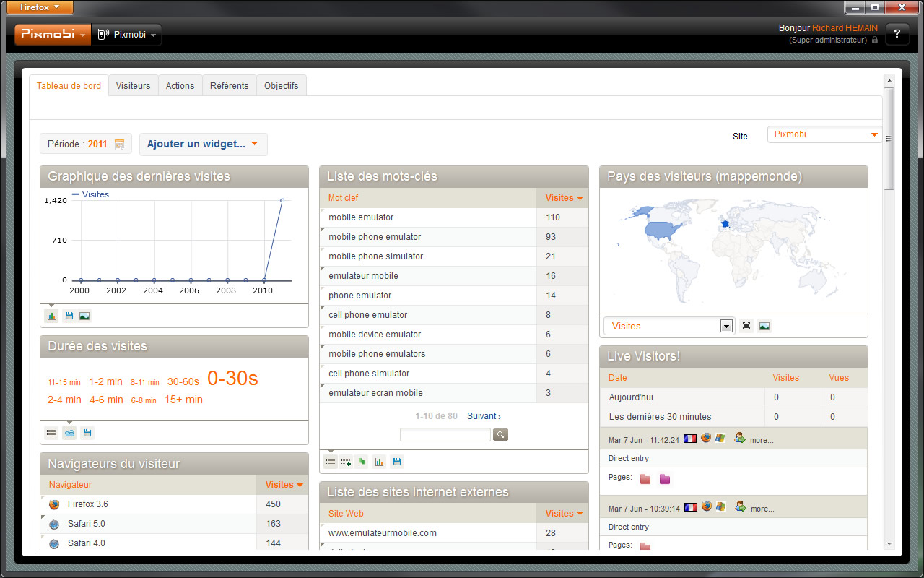The height and width of the screenshot is (578, 924).
Task: Click www.emulateurmobile.com site row
Action: point(454,533)
